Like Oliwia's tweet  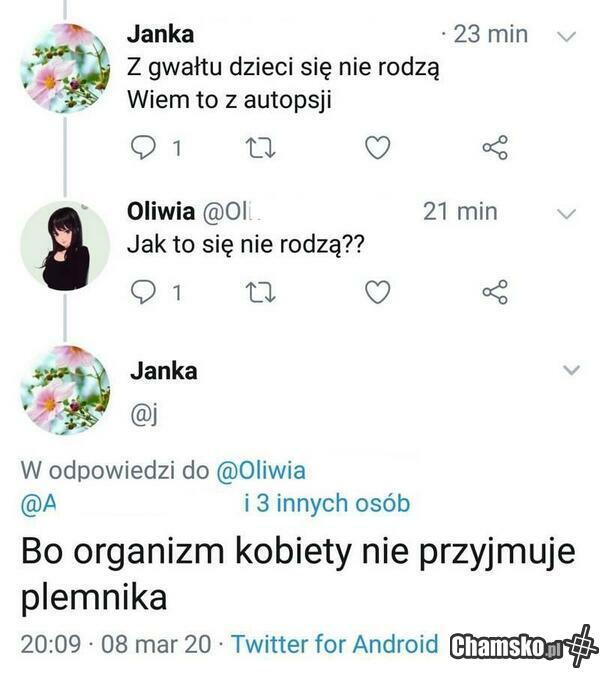376,292
